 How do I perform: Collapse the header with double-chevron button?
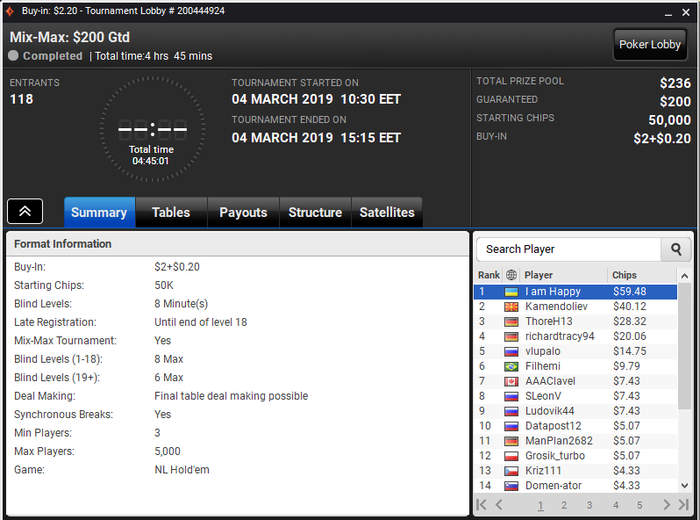click(25, 211)
